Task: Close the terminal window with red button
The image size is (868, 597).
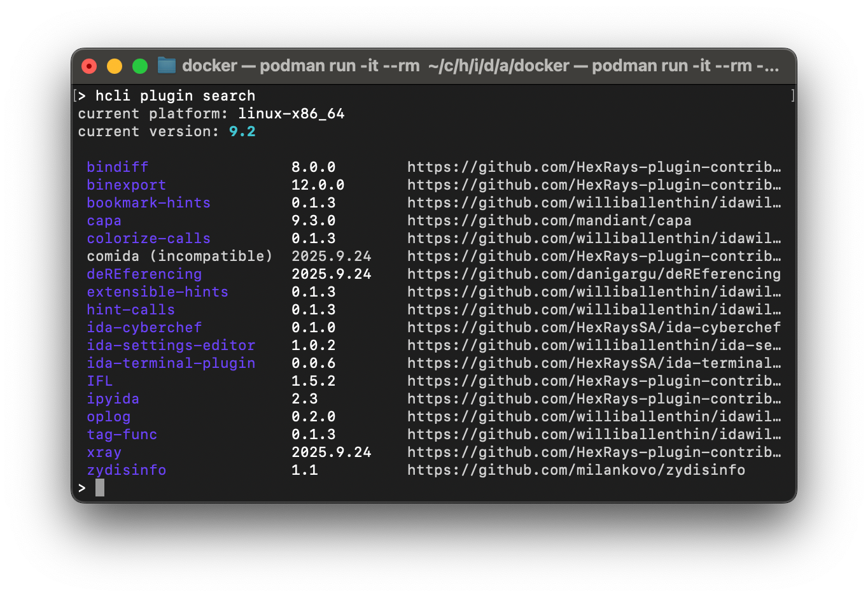Action: click(x=89, y=66)
